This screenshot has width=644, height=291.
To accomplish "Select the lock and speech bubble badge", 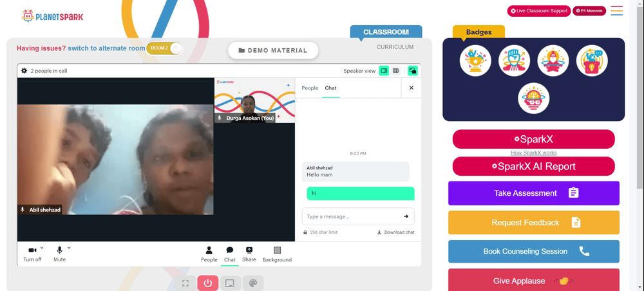I will 592,61.
